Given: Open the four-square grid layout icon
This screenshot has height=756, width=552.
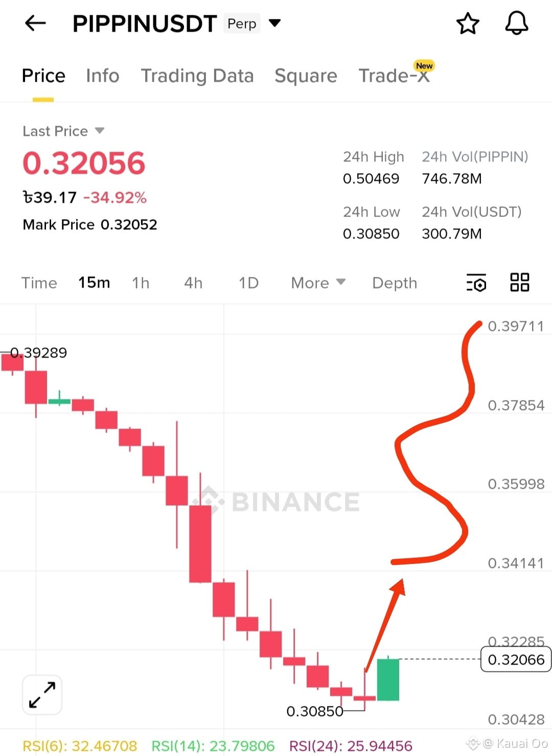Looking at the screenshot, I should (520, 282).
